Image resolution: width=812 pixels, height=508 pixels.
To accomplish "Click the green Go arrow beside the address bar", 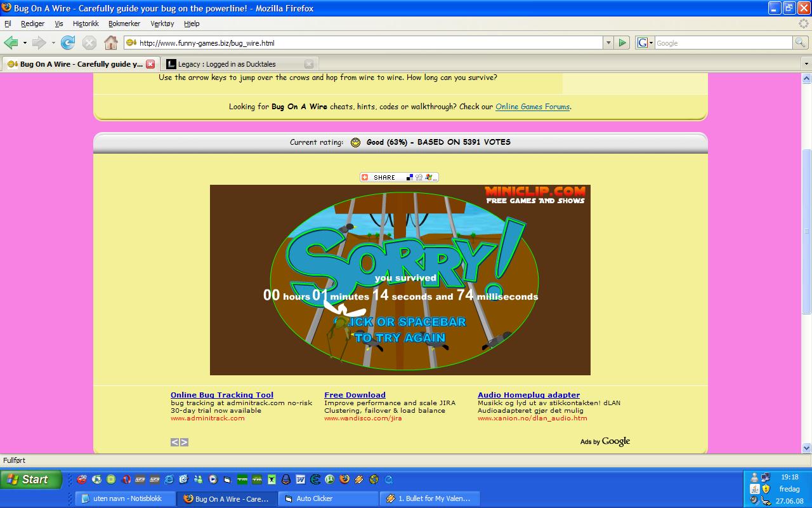I will [x=622, y=43].
